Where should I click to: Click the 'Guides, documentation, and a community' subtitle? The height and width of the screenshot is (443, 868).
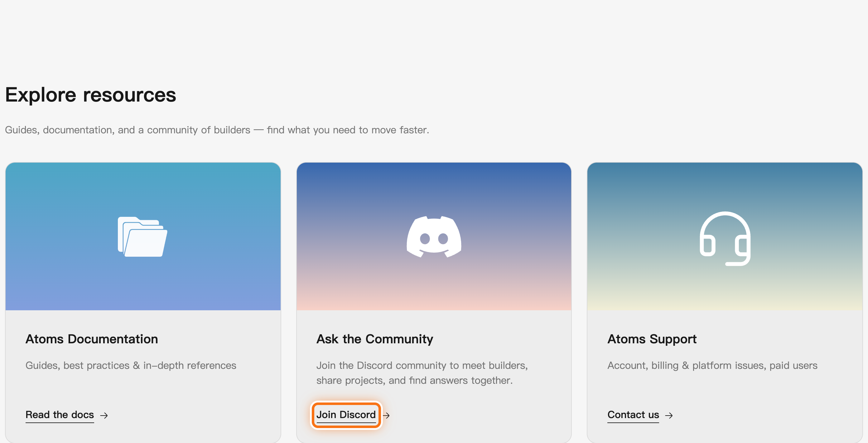tap(217, 130)
